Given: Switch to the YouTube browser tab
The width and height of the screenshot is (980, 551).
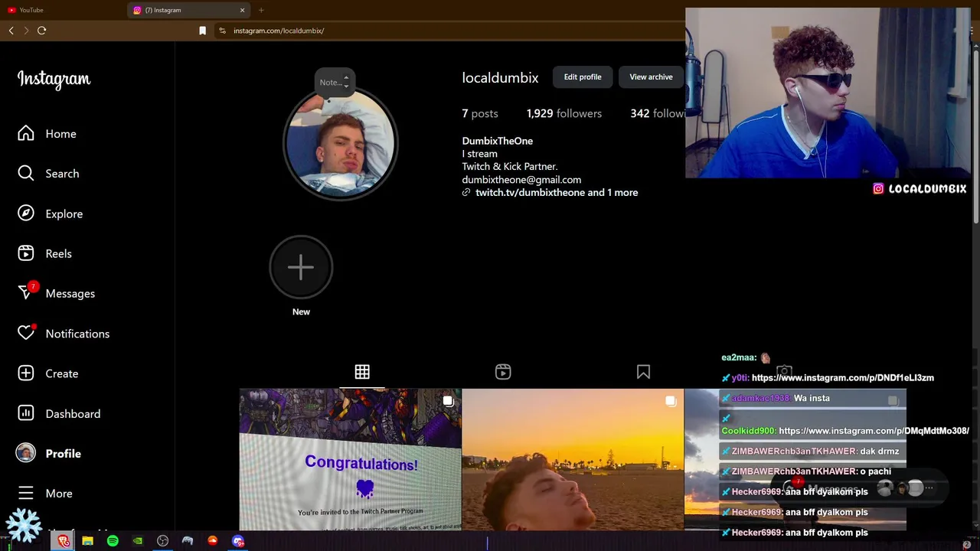Looking at the screenshot, I should [x=63, y=10].
